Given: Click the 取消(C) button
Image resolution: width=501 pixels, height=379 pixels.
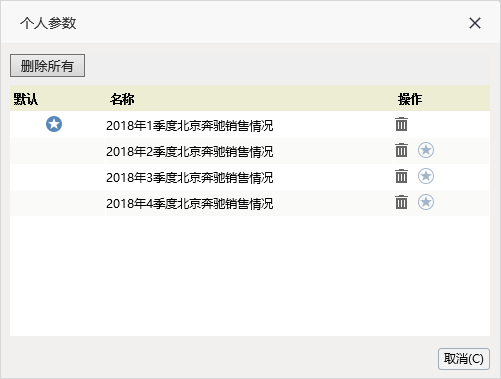Looking at the screenshot, I should point(464,359).
